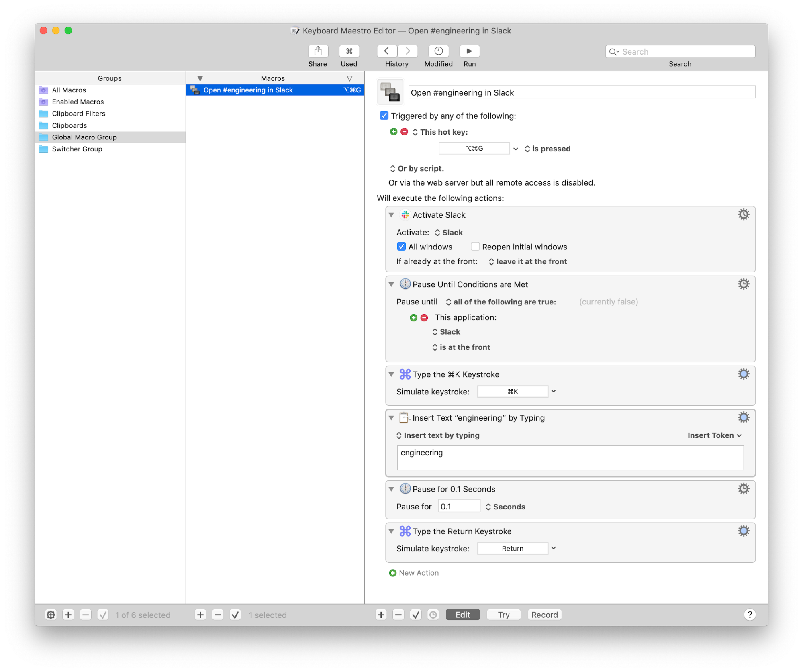Change pause unit from Seconds
This screenshot has height=672, width=803.
coord(505,507)
